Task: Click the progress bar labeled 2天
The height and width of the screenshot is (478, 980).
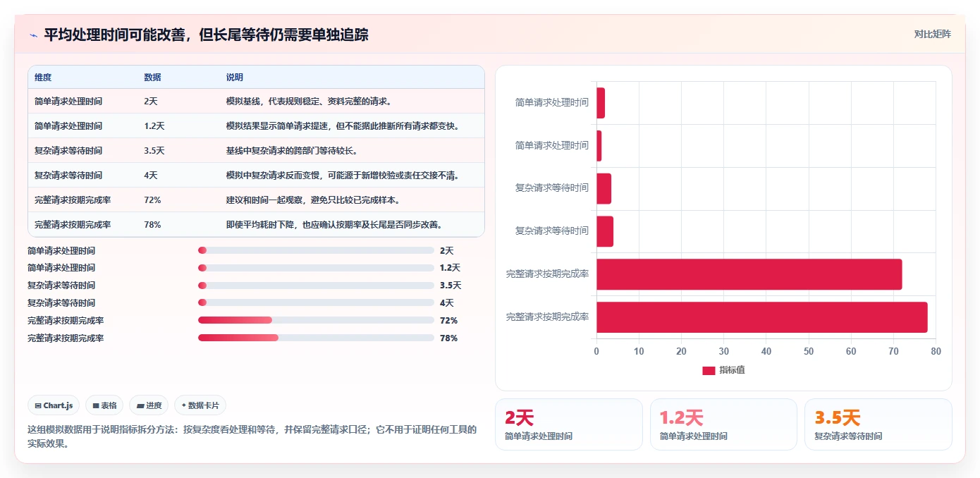Action: tap(316, 250)
